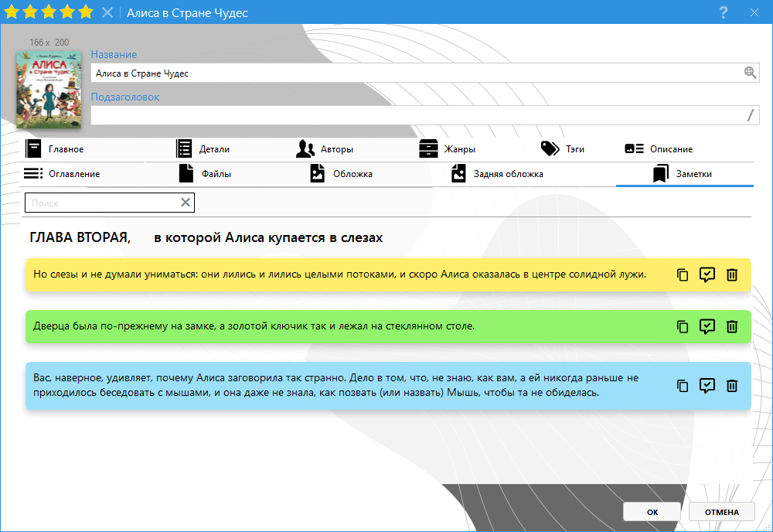
Task: Click the web search icon in the Название field
Action: tap(749, 73)
